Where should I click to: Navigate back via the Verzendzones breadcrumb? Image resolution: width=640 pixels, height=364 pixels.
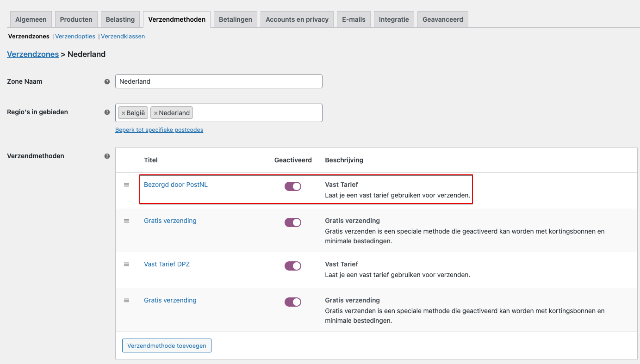pos(33,54)
